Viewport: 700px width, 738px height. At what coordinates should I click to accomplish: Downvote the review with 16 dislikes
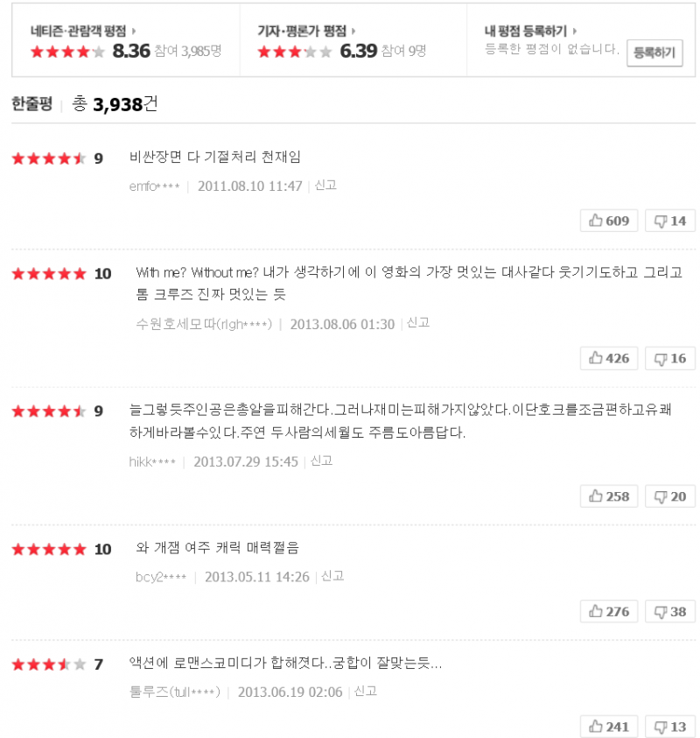670,358
